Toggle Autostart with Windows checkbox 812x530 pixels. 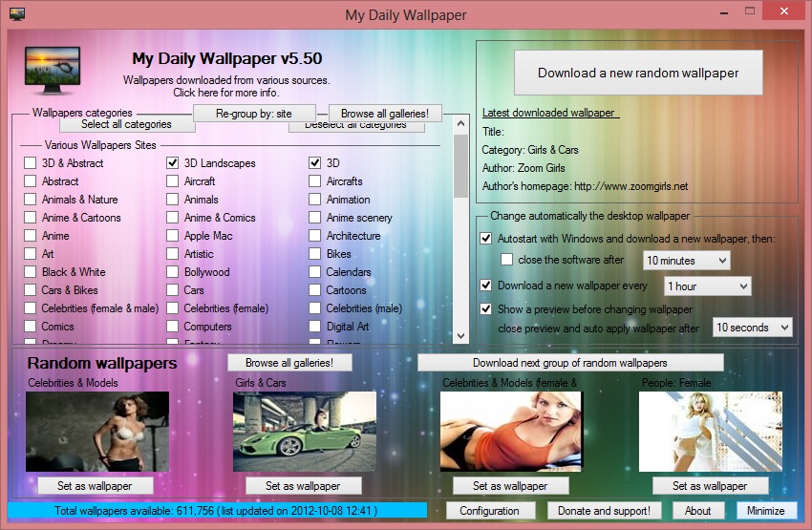click(x=485, y=239)
